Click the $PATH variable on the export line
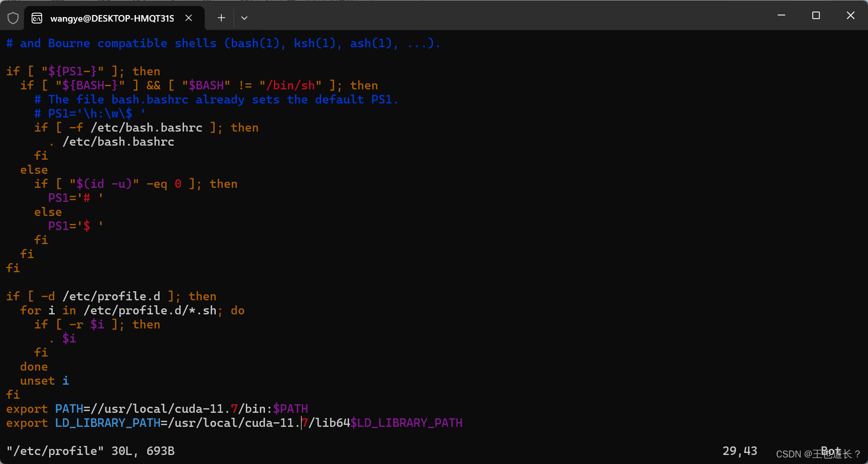Screen dimensions: 868x464 tap(291, 408)
